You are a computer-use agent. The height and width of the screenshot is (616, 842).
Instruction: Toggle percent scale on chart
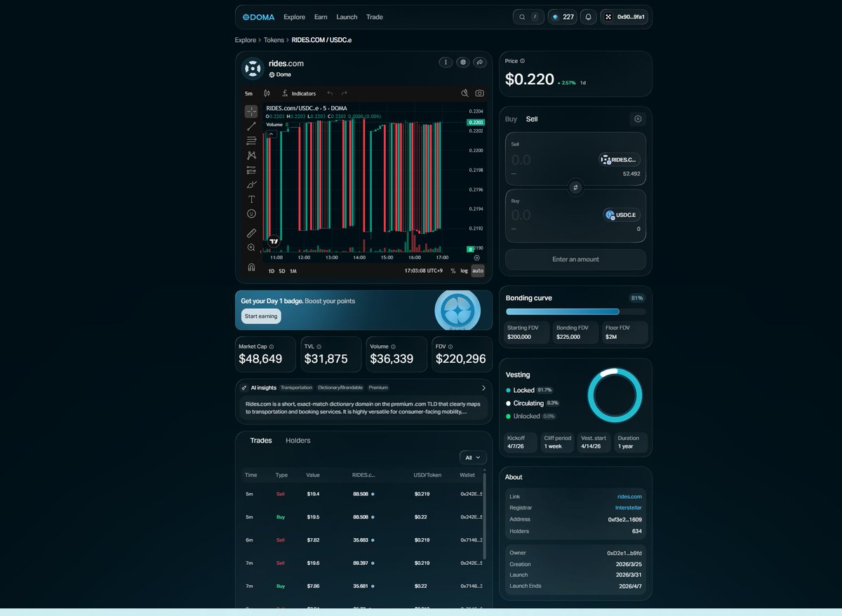tap(453, 271)
